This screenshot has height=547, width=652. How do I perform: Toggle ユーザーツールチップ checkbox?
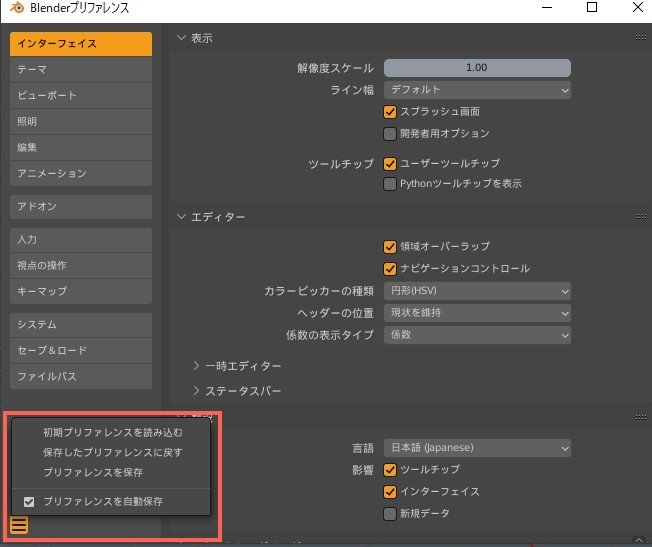tap(390, 163)
